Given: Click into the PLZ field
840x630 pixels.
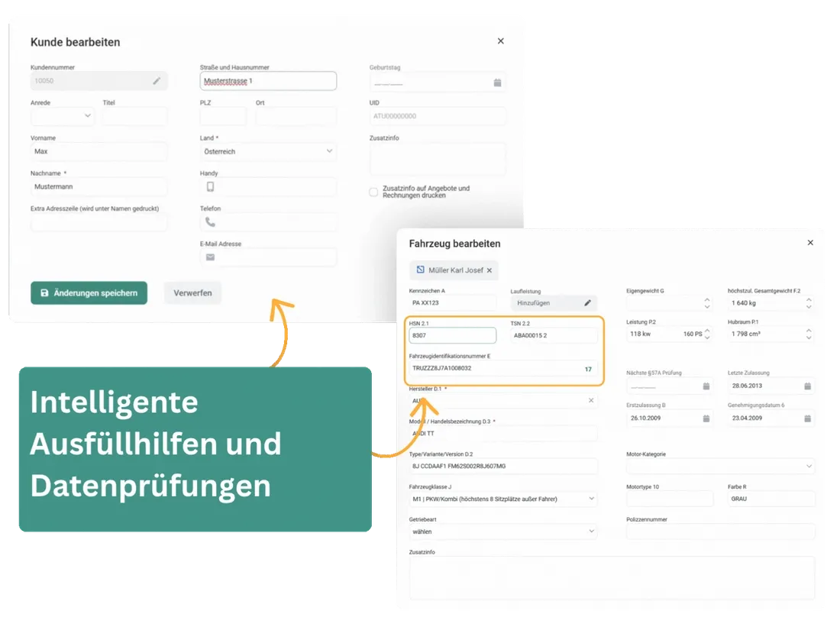Looking at the screenshot, I should (223, 116).
